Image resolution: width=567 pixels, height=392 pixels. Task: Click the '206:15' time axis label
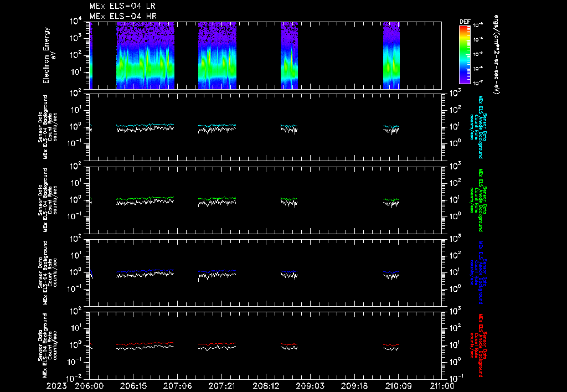click(x=133, y=386)
